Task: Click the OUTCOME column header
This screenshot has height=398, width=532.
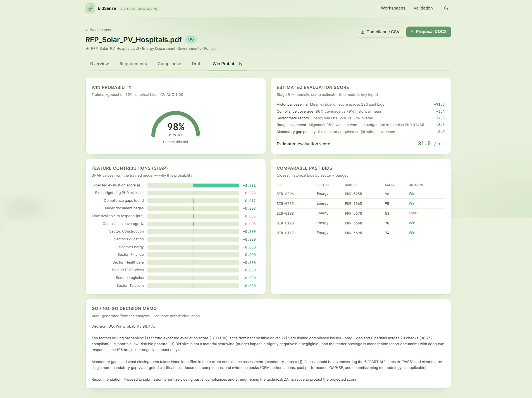Action: (416, 185)
